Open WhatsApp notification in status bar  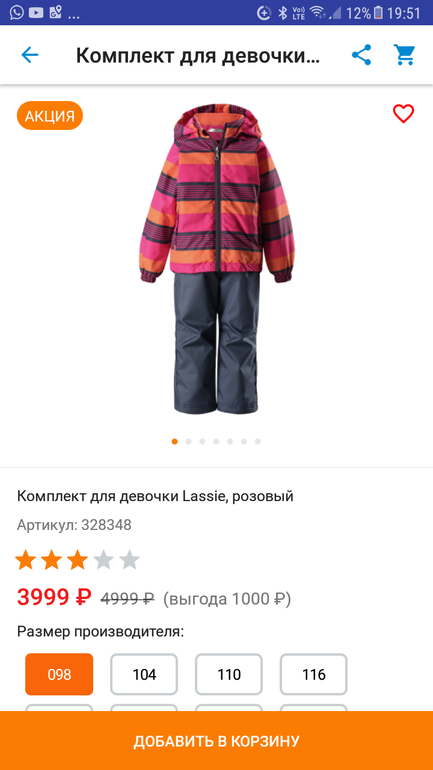(16, 13)
